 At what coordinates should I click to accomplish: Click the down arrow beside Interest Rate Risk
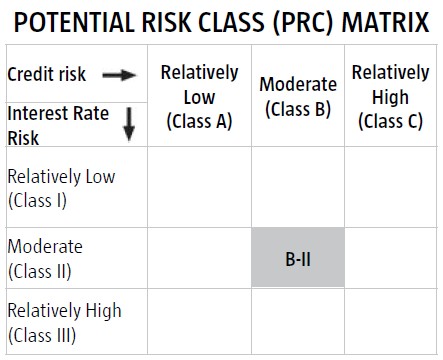point(129,124)
